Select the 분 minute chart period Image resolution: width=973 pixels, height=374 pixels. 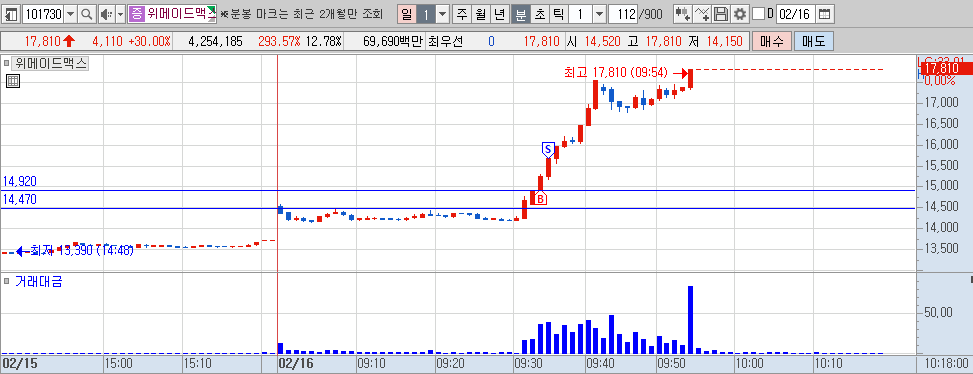tap(521, 14)
